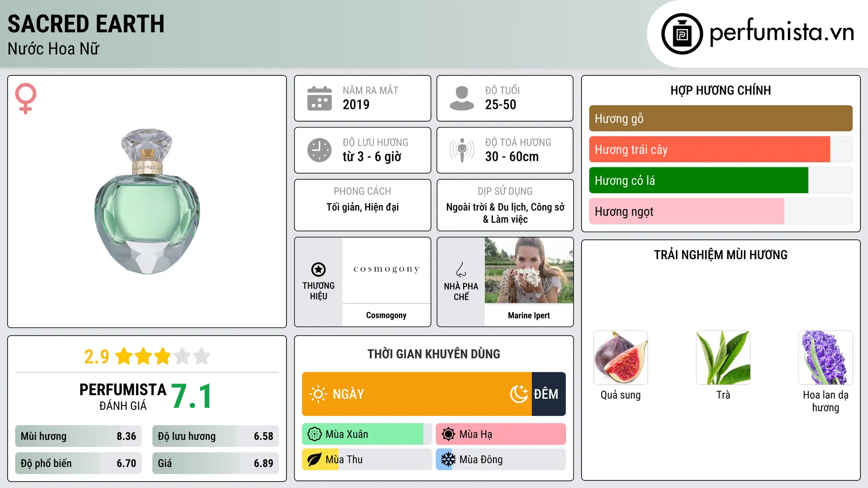Click the pink female gender symbol

click(26, 98)
